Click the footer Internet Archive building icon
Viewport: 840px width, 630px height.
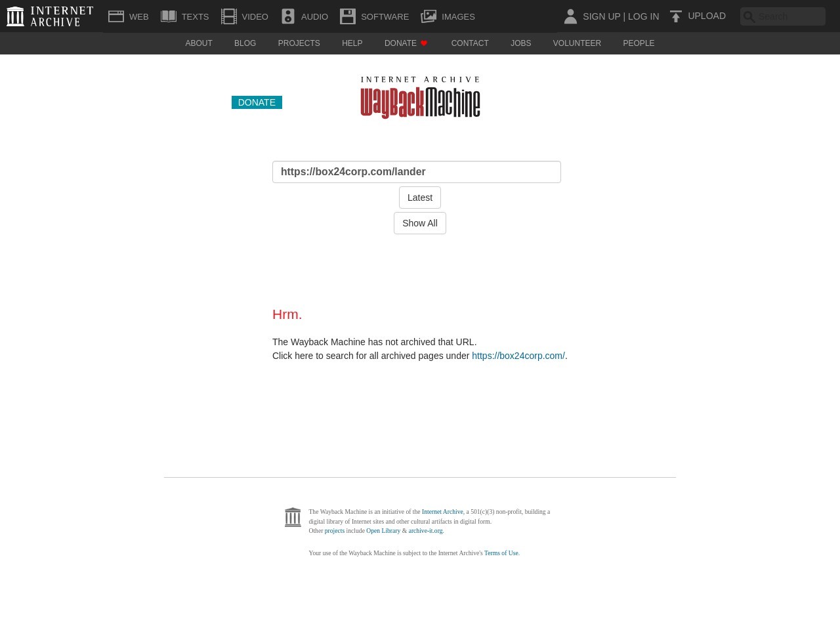pyautogui.click(x=293, y=517)
